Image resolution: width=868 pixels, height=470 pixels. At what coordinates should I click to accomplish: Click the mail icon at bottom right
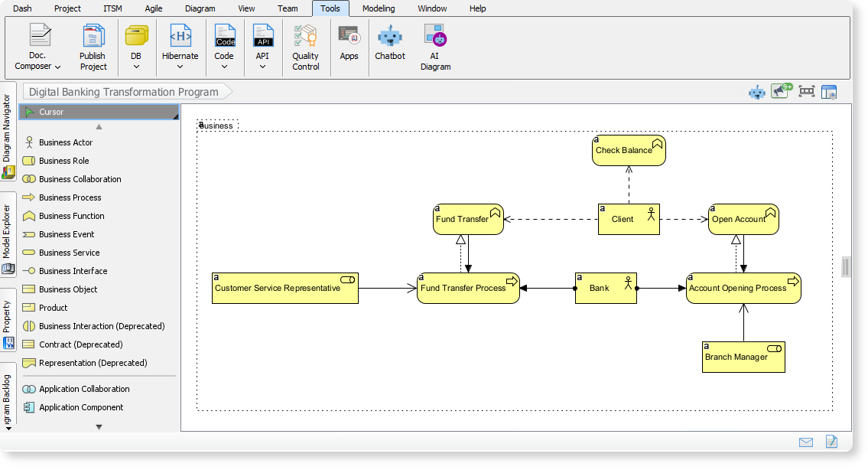(807, 442)
